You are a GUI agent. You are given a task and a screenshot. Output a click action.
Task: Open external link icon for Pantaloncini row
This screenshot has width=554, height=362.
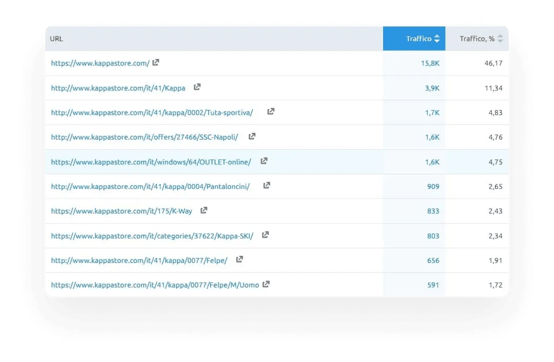tap(266, 185)
